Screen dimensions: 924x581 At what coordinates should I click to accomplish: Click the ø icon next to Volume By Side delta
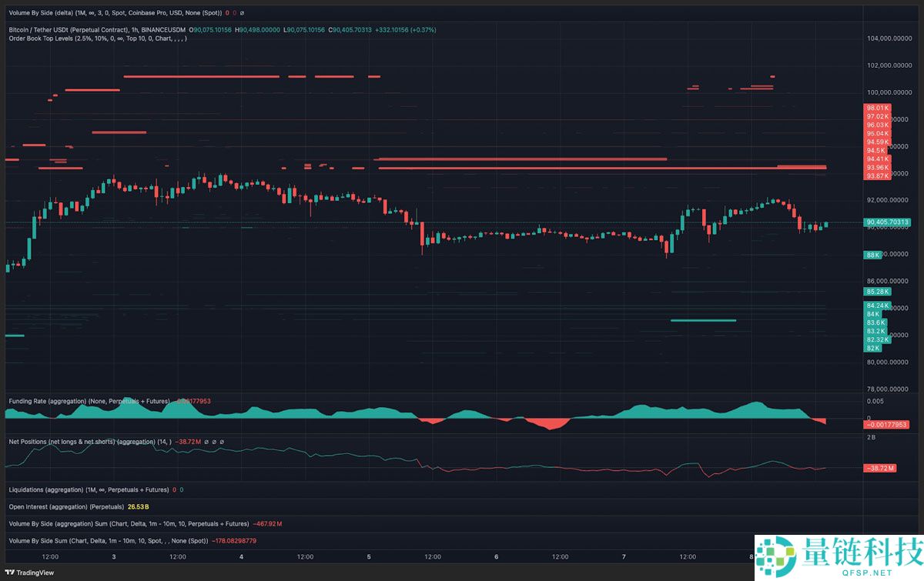pos(241,12)
